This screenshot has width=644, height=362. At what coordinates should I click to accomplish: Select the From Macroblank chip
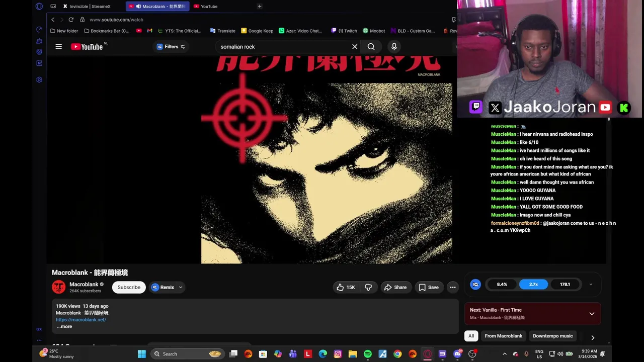click(x=503, y=336)
